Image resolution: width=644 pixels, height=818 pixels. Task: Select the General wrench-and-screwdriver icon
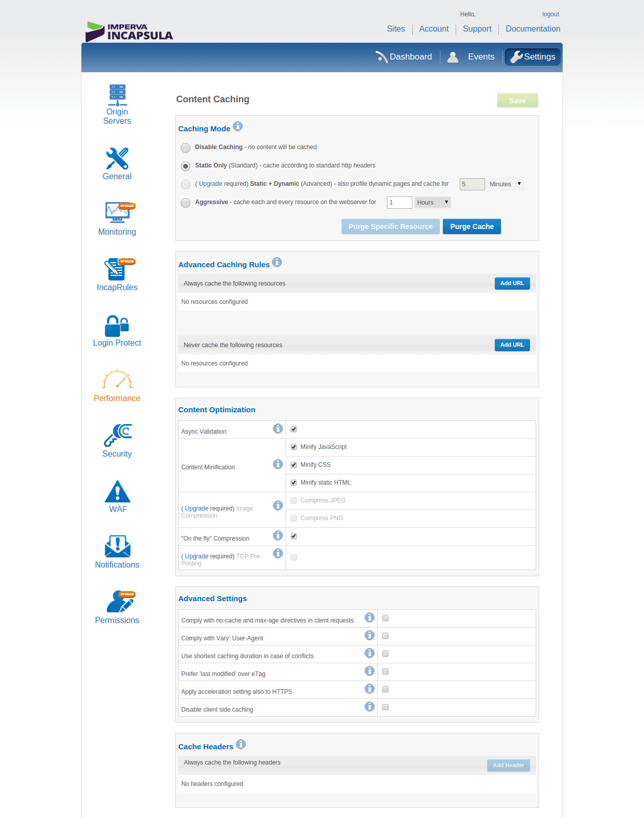point(117,159)
